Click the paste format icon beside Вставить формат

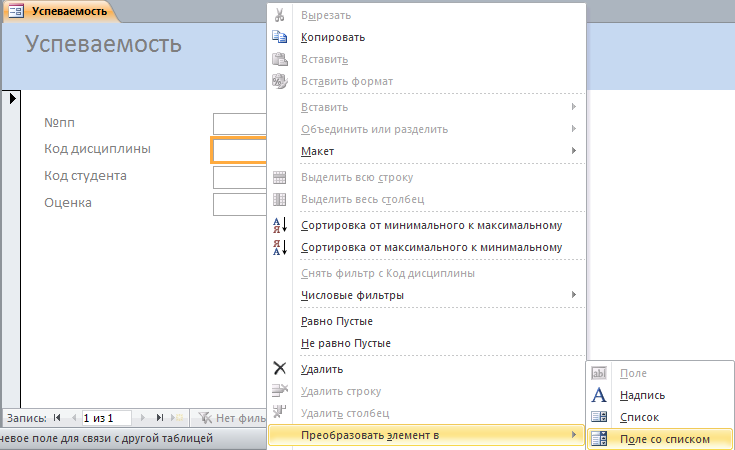click(x=279, y=81)
